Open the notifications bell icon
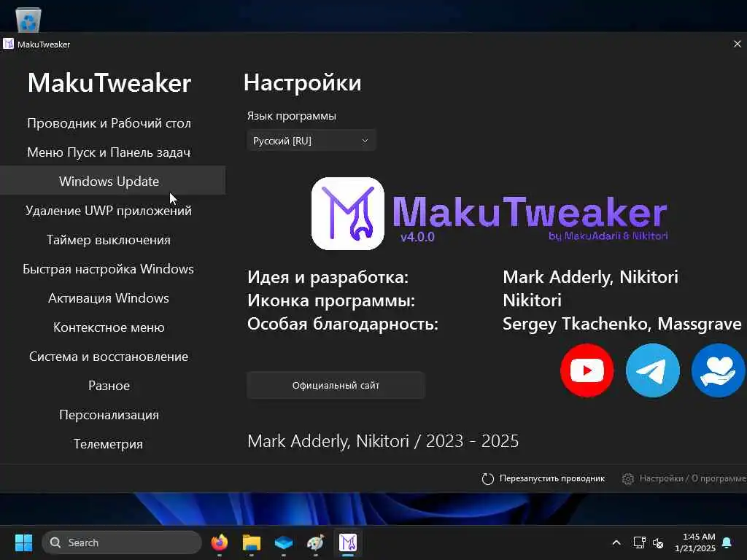747x560 pixels. pos(727,542)
